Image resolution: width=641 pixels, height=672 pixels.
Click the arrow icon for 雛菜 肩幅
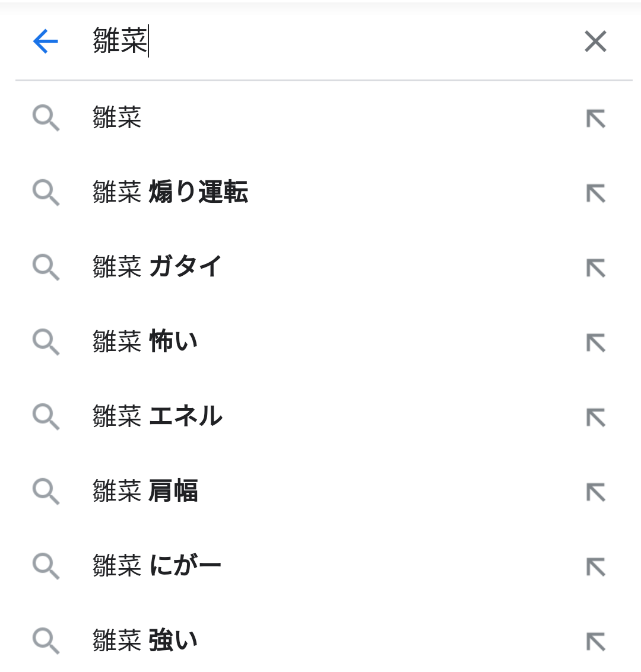pos(595,492)
